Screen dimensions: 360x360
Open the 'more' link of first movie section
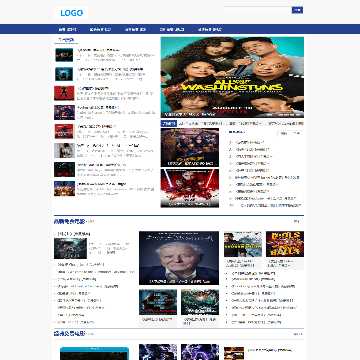click(x=297, y=221)
